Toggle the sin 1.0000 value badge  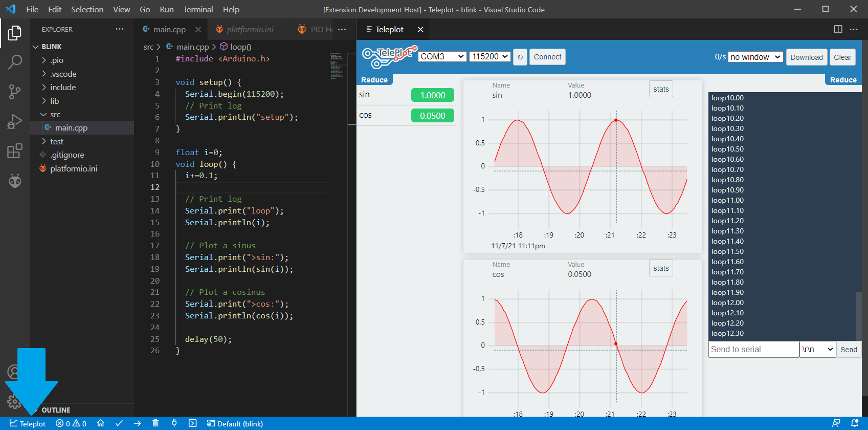[x=433, y=95]
